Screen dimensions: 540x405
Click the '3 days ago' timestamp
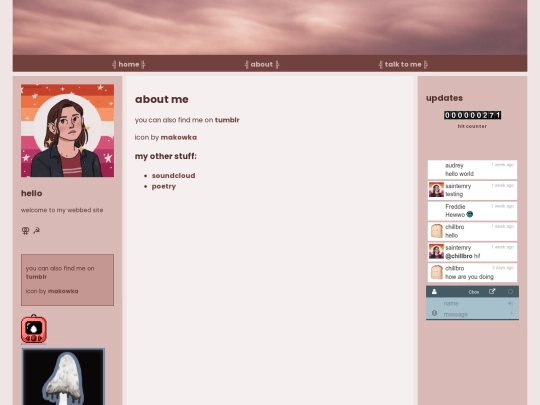click(503, 268)
